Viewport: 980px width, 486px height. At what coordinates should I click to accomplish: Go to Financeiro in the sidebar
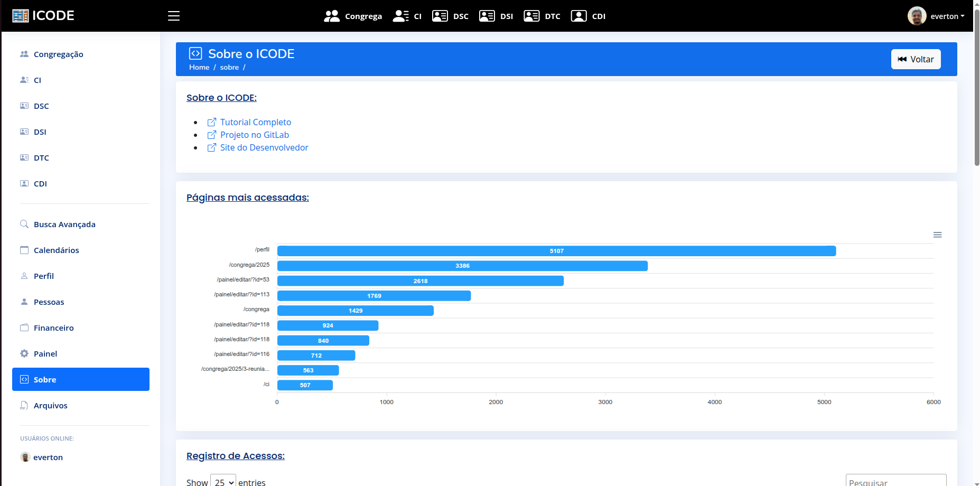(53, 328)
